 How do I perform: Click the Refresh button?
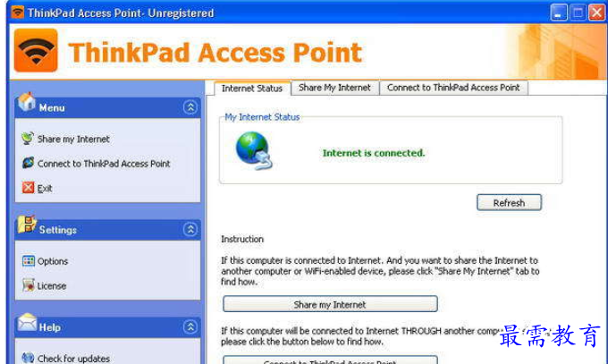[509, 202]
